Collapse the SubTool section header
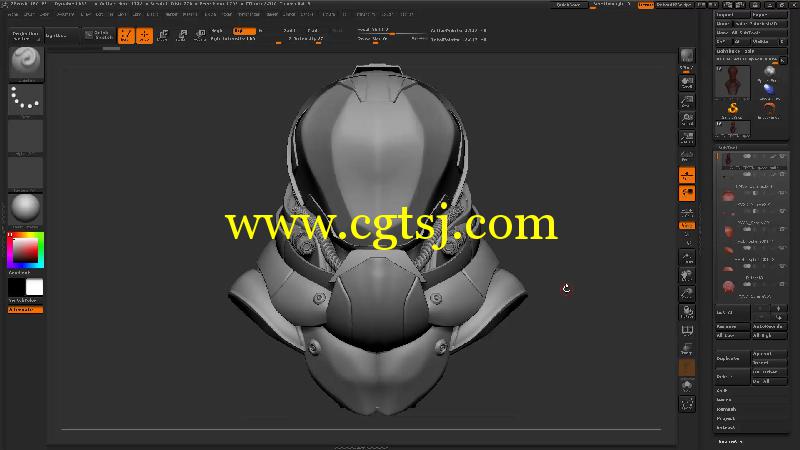This screenshot has height=450, width=800. click(728, 147)
